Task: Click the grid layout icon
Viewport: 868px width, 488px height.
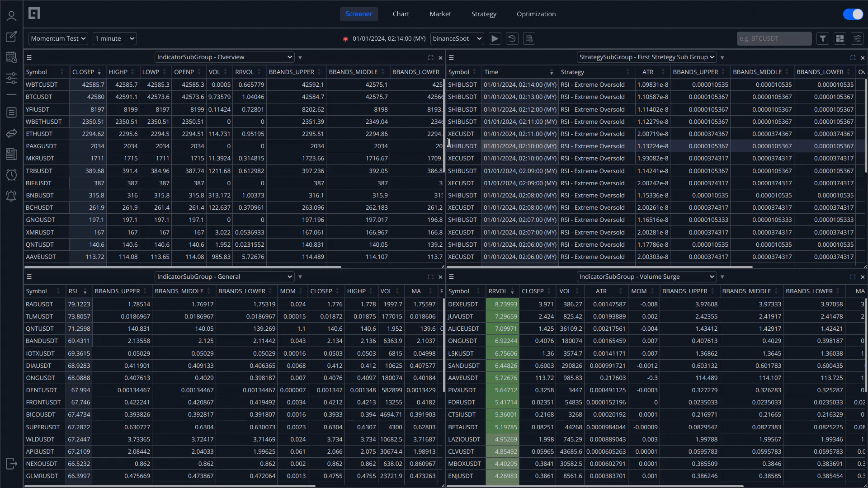Action: 840,39
